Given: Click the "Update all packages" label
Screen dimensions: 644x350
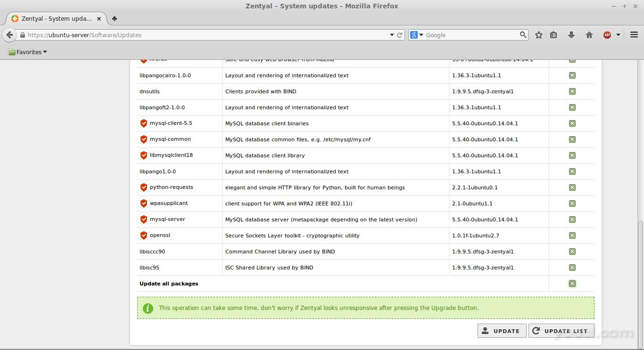Looking at the screenshot, I should [169, 284].
